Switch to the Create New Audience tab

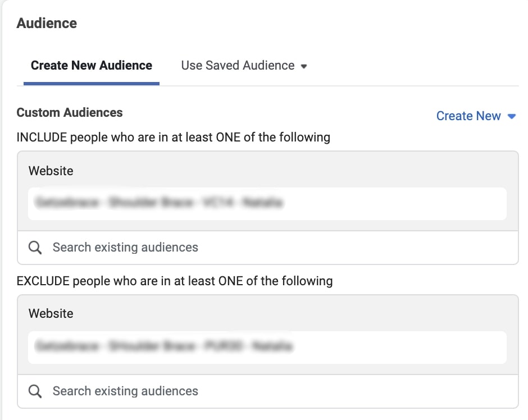92,66
